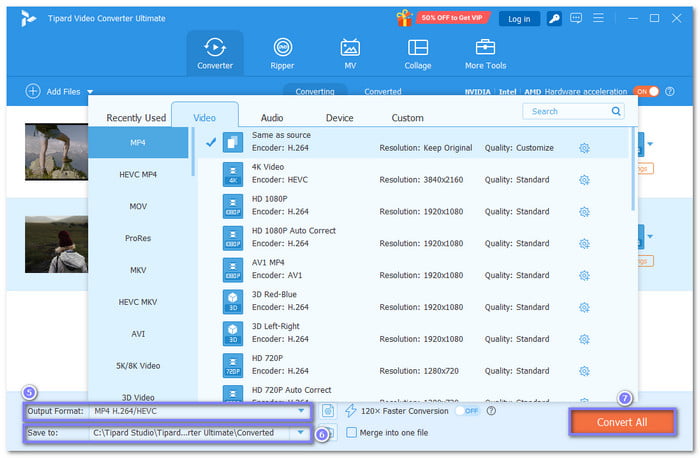Click the red-haired woman video thumbnail
Screen dimensions: 700x458
click(56, 244)
